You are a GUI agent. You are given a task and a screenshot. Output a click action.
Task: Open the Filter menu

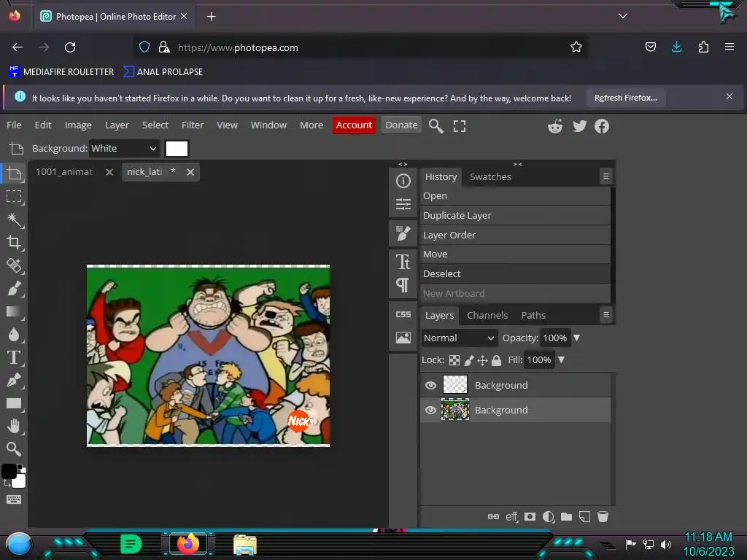click(x=193, y=125)
